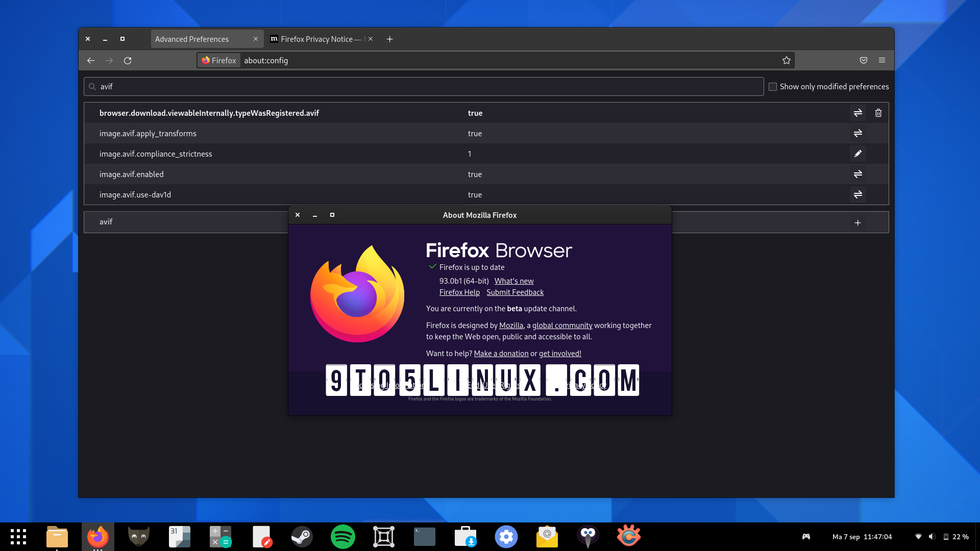Reload the about:config page
Screen dimensions: 980x551
click(x=128, y=60)
